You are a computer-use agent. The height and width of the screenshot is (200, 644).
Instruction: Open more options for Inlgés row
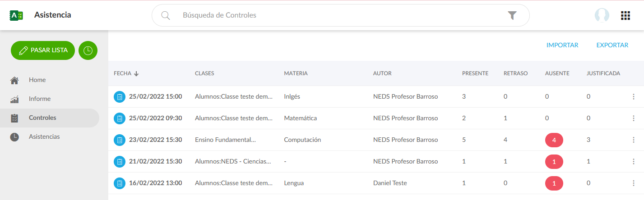pos(634,96)
